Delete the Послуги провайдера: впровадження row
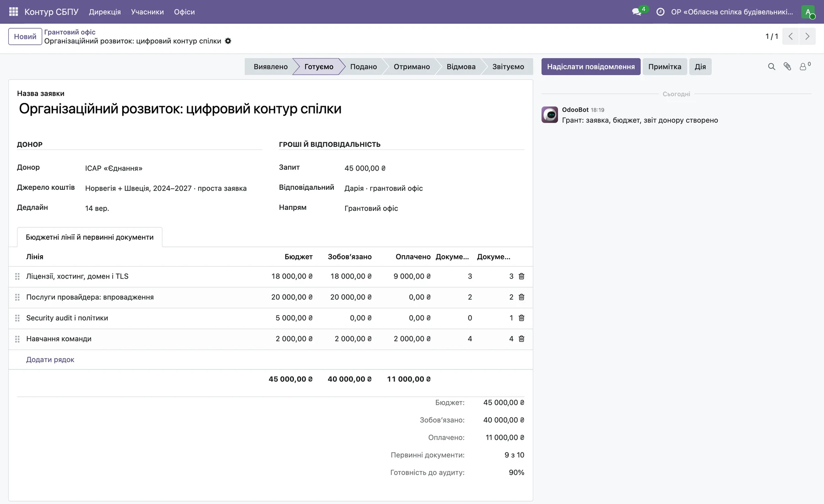Screen dimensions: 824x504 (x=521, y=297)
